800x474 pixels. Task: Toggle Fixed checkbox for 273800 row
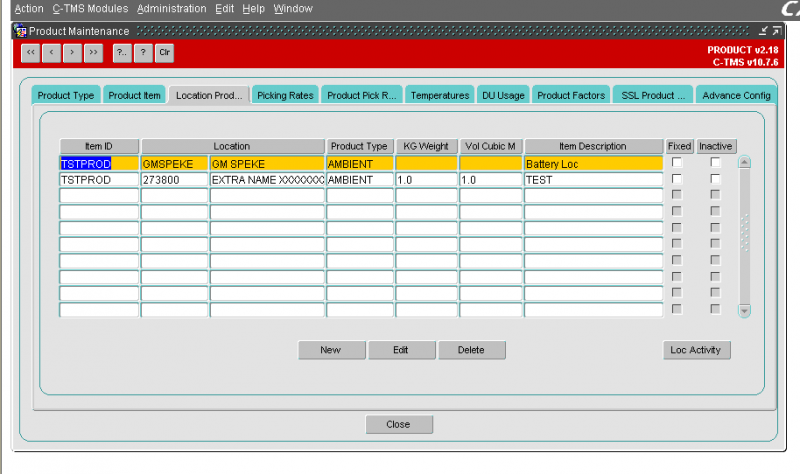pos(677,179)
